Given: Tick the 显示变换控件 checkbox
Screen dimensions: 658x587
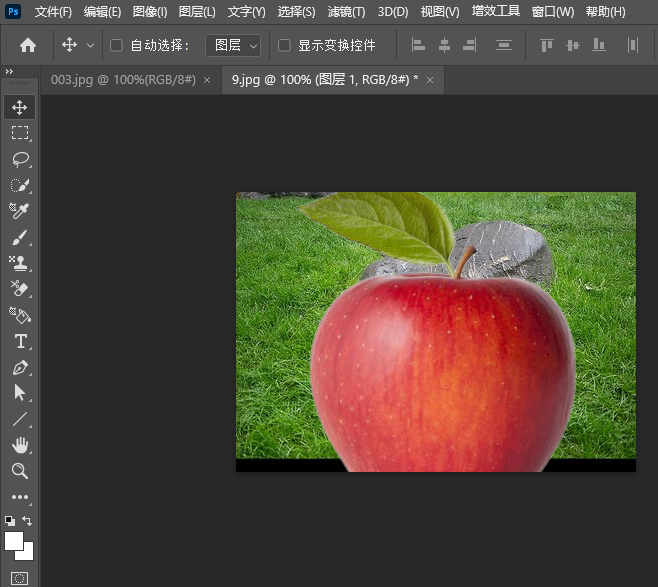Looking at the screenshot, I should [x=284, y=45].
